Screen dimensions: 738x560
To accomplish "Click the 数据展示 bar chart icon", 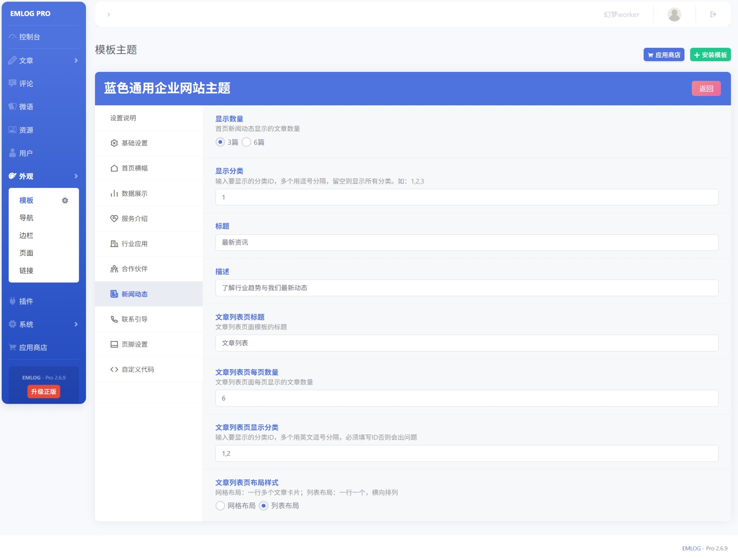I will tap(114, 193).
